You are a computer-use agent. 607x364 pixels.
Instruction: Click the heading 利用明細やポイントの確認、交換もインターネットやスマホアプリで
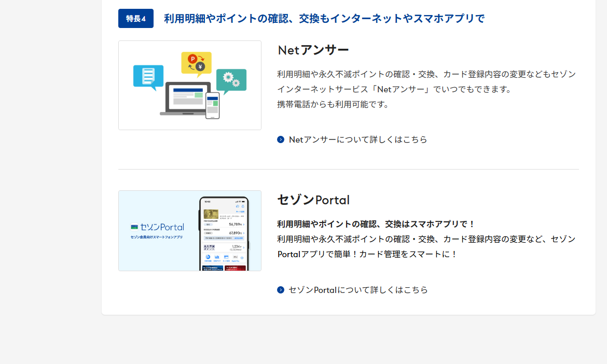point(324,19)
